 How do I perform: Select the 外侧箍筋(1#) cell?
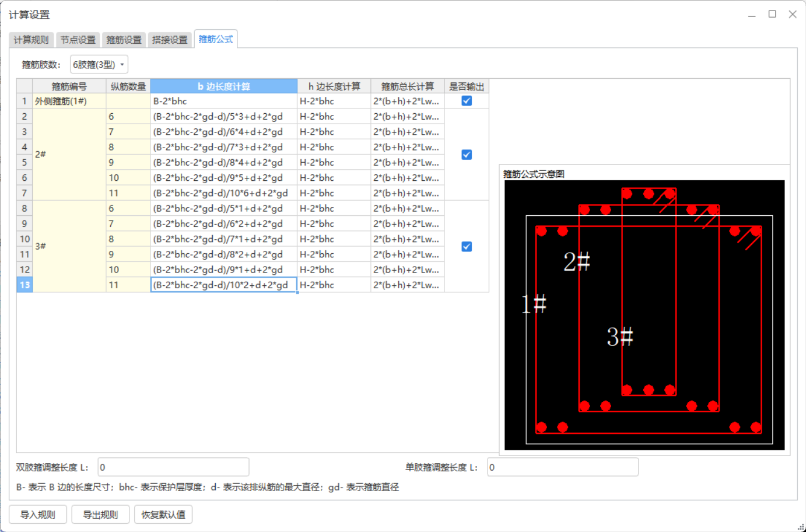[x=69, y=101]
